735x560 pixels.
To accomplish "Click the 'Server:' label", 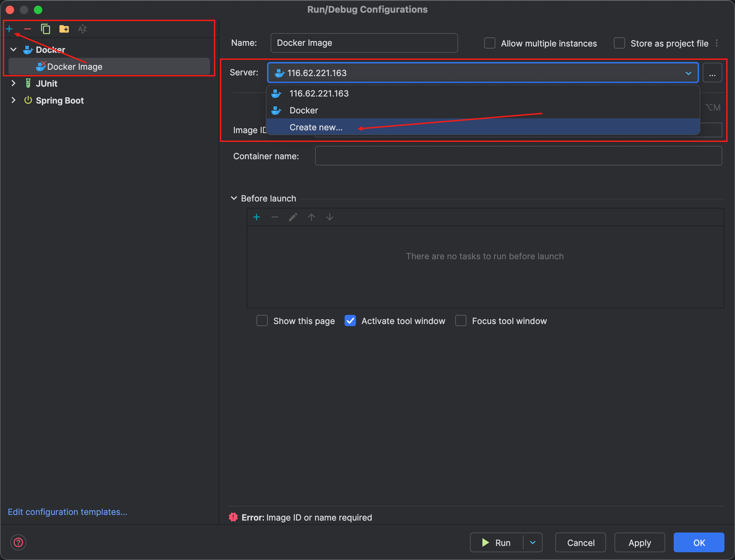I will [244, 72].
